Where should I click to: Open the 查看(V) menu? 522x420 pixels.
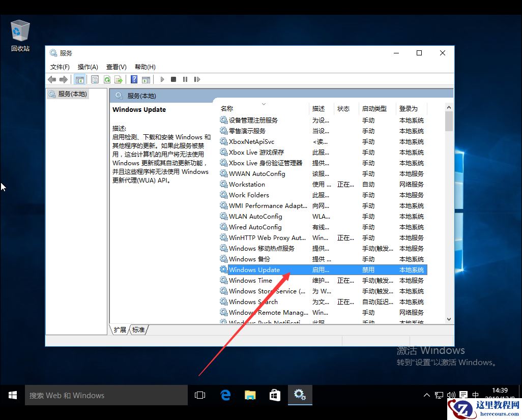click(x=115, y=67)
